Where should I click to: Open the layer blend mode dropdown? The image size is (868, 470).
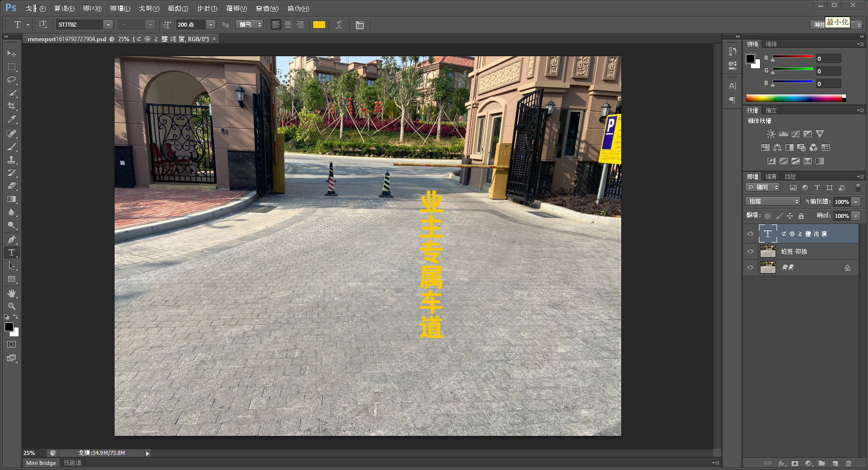coord(773,201)
